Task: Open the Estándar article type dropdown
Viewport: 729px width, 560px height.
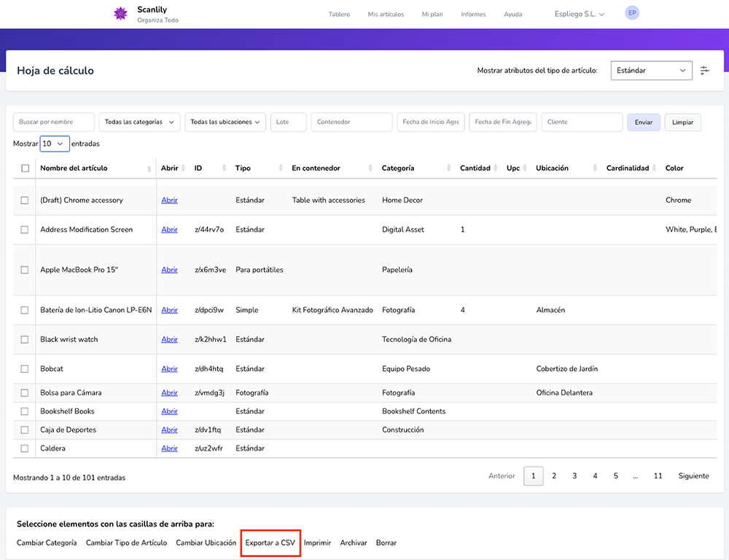Action: 651,71
